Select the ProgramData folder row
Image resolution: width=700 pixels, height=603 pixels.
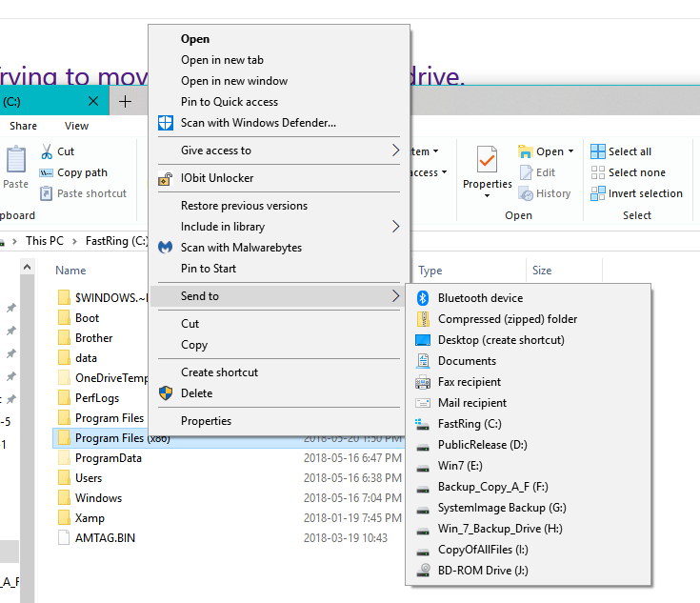tap(230, 458)
